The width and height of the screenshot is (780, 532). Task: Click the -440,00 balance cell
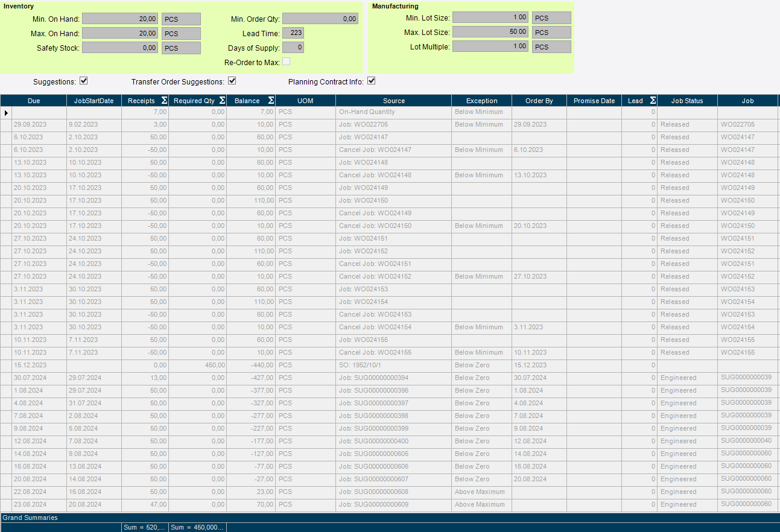251,366
